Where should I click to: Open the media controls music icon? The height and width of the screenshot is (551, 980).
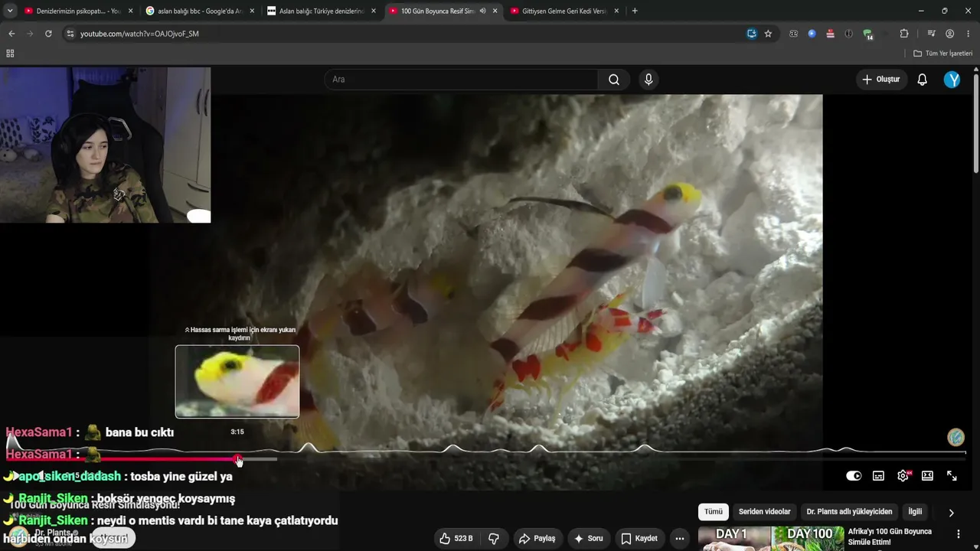[x=931, y=34]
